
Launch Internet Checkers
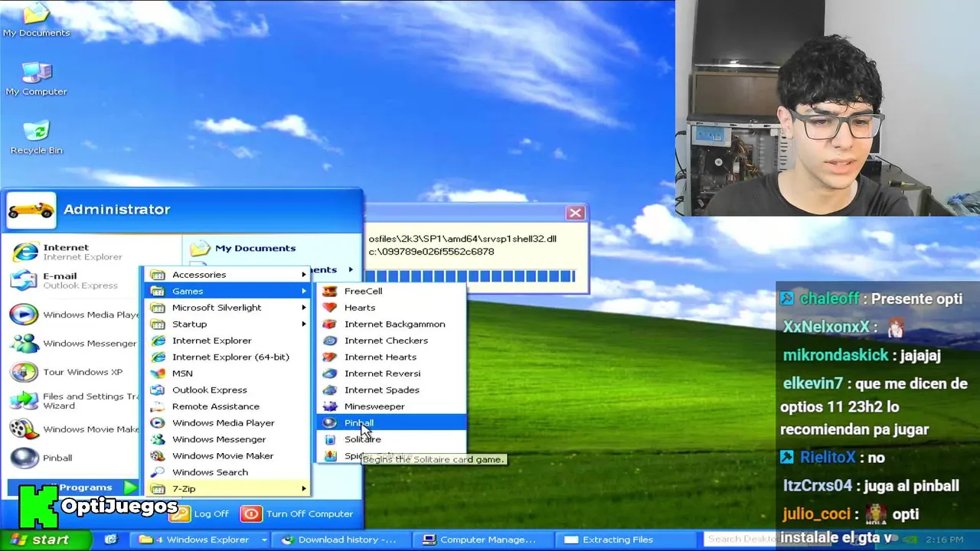coord(391,341)
